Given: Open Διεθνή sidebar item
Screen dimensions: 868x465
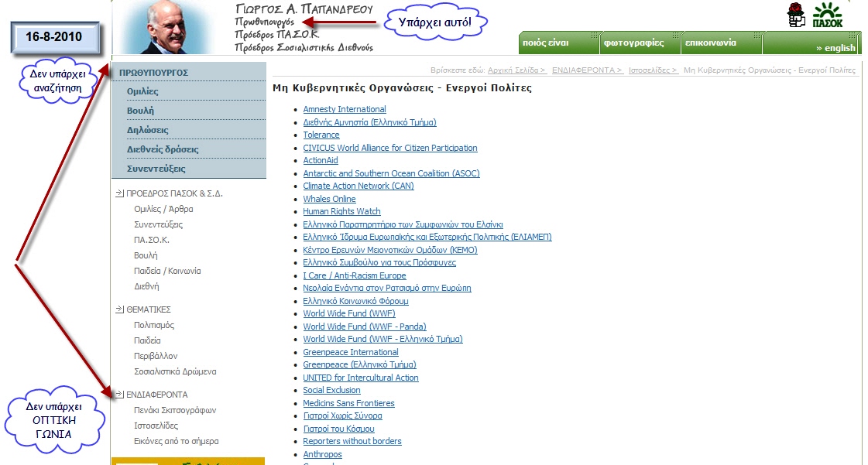Looking at the screenshot, I should [x=146, y=286].
